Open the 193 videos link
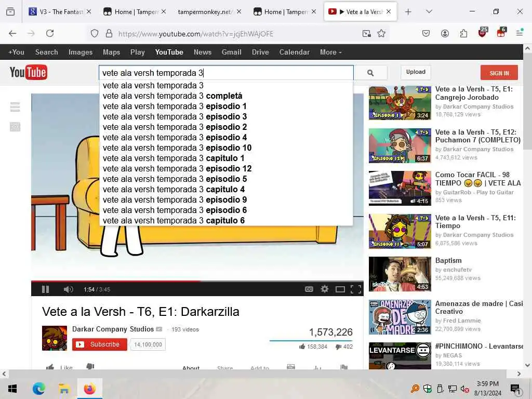The image size is (532, 399). (x=185, y=329)
